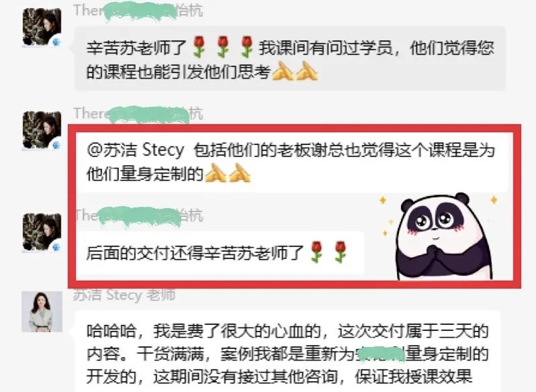Open 苏洁 Stecy 老师 profile photo
536x392 pixels.
tap(42, 311)
